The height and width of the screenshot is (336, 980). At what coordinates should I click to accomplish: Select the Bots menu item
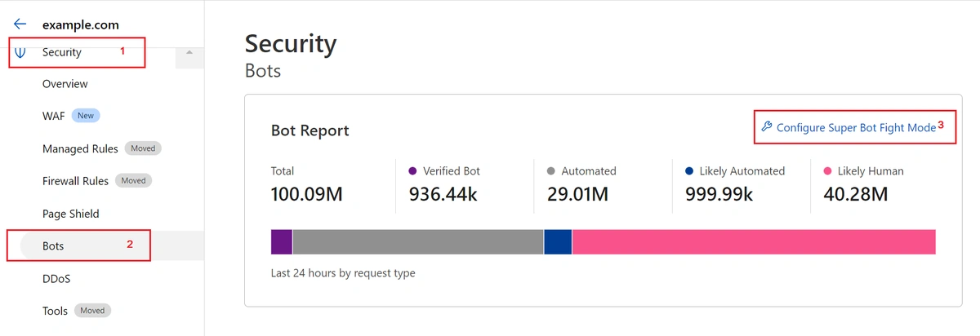point(53,245)
